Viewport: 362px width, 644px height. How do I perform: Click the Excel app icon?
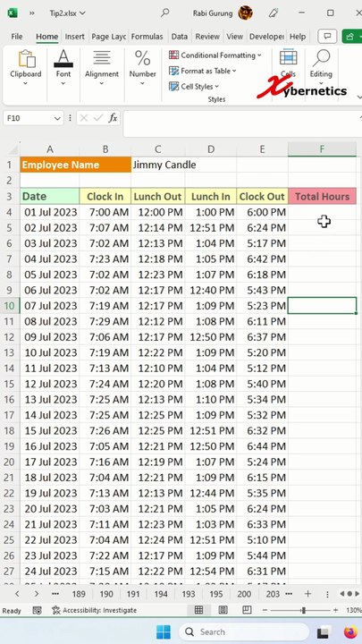pos(13,13)
